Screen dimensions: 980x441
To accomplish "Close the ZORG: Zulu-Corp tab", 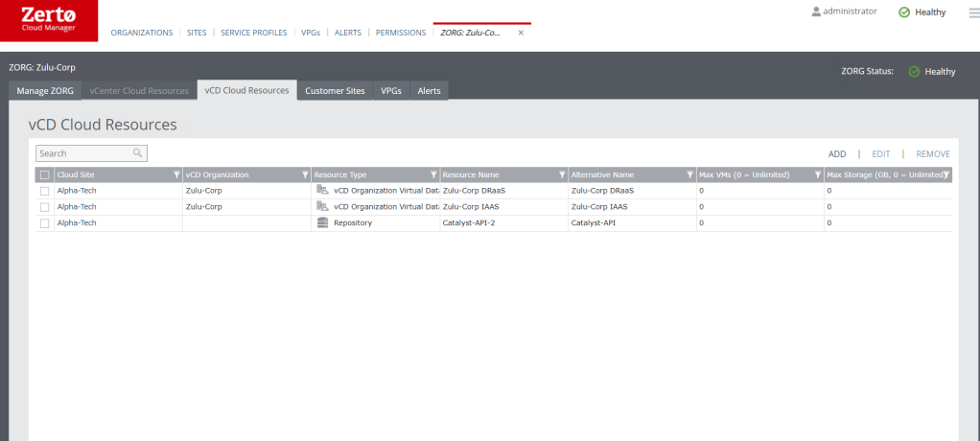I will pyautogui.click(x=521, y=33).
